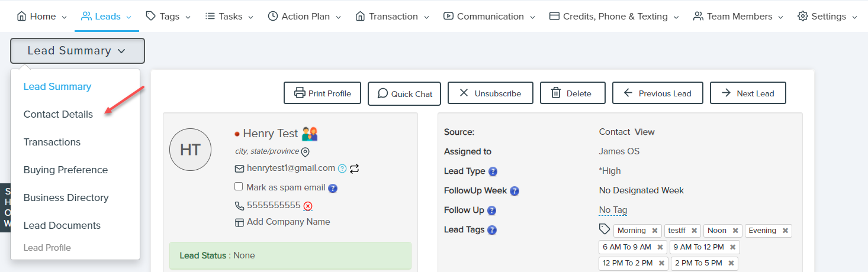Click the red X icon beside phone number

(308, 206)
